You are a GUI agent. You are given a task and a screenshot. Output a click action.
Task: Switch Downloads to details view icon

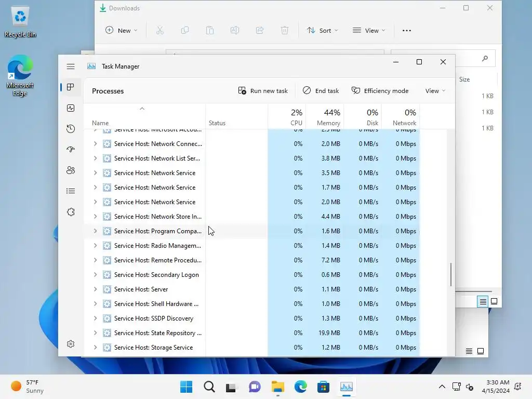[x=483, y=301]
